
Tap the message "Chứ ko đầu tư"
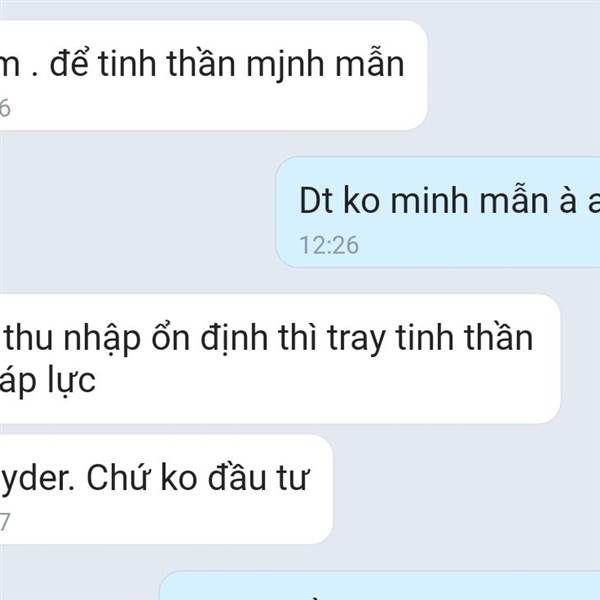[166, 489]
